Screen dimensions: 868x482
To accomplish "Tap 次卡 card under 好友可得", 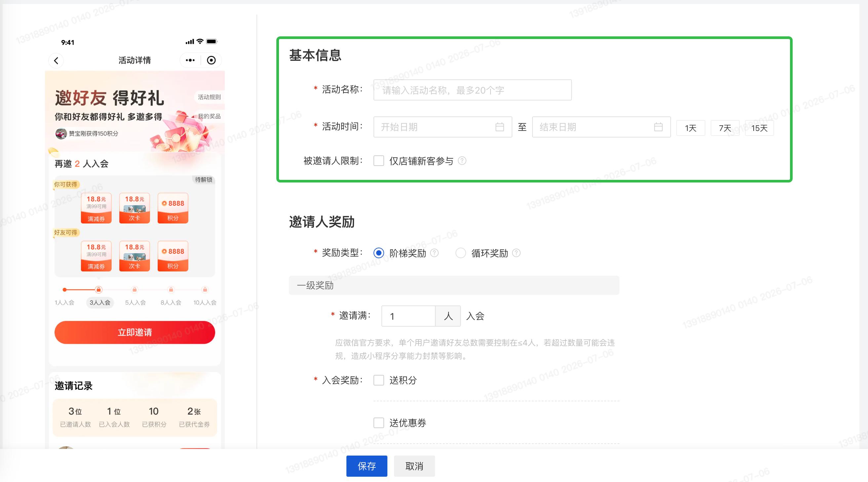I will [135, 256].
